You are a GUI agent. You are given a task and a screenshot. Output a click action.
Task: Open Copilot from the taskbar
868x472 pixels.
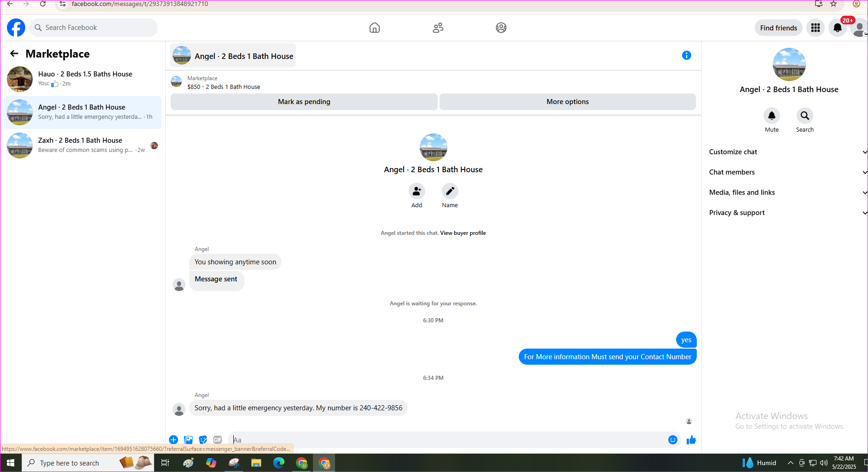[x=211, y=463]
